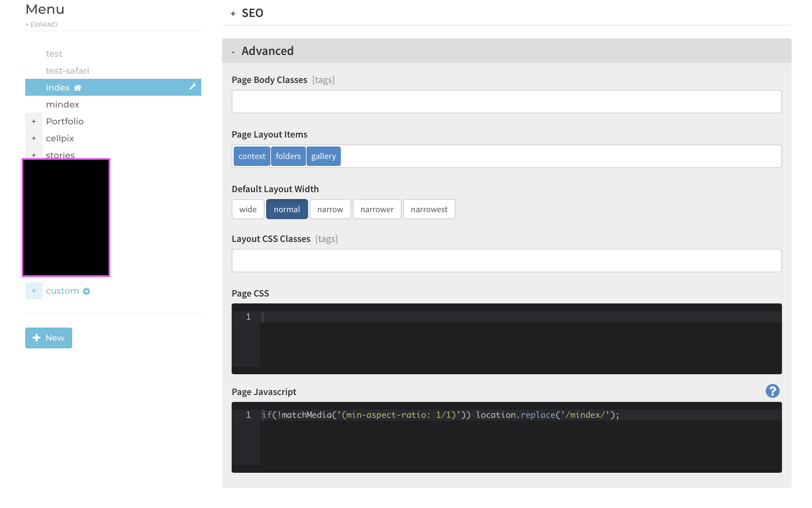Click the home icon beside index

78,88
